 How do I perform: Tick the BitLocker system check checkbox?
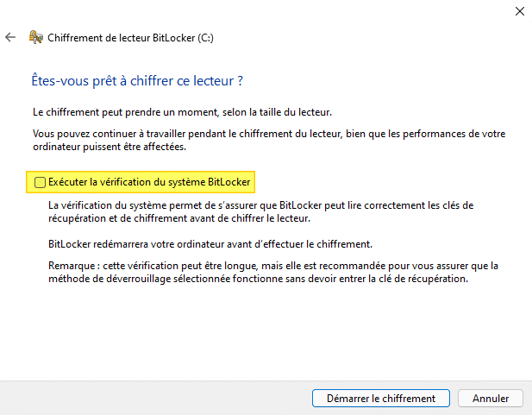pos(40,183)
